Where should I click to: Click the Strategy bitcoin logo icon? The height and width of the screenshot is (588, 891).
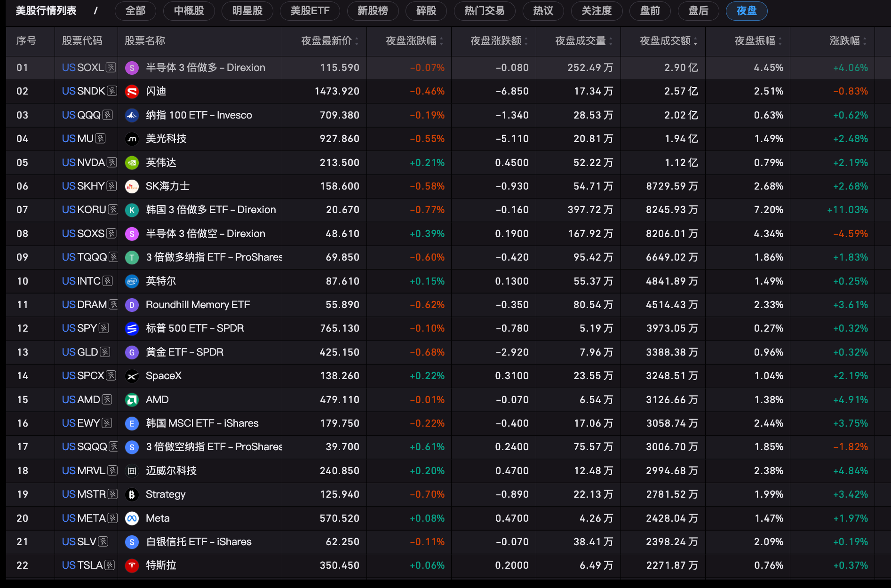132,494
